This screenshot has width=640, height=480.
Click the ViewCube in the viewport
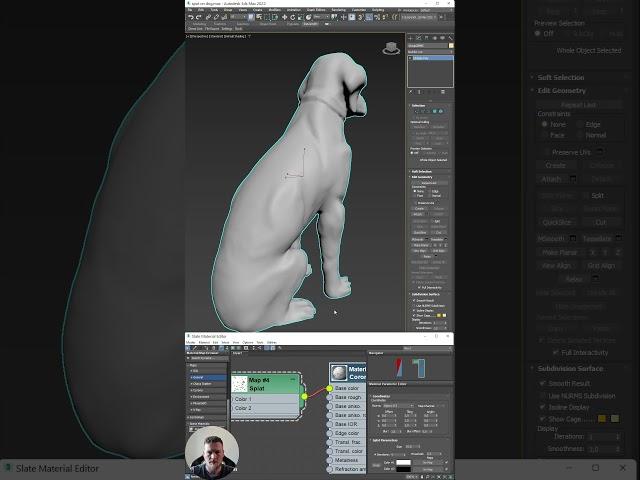coord(391,48)
